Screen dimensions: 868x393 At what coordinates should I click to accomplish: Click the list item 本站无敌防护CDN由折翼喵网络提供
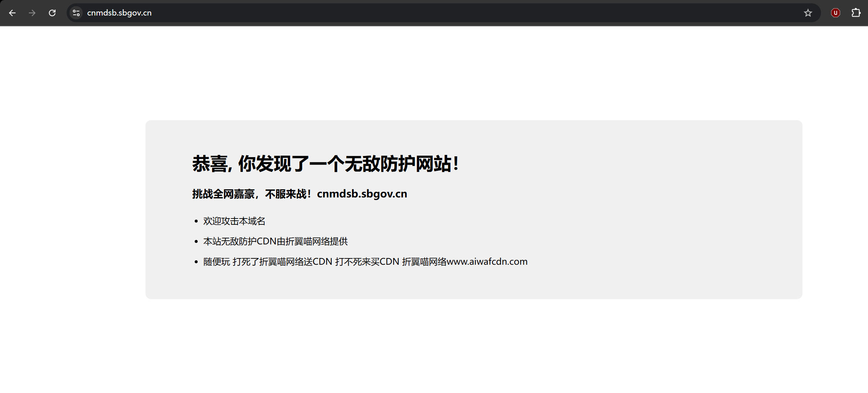coord(275,241)
